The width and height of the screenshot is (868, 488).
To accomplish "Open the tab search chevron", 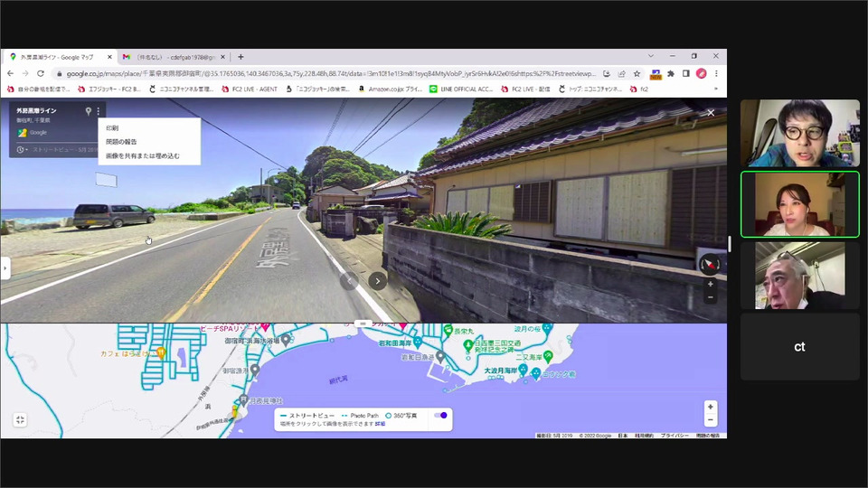I will pos(651,56).
